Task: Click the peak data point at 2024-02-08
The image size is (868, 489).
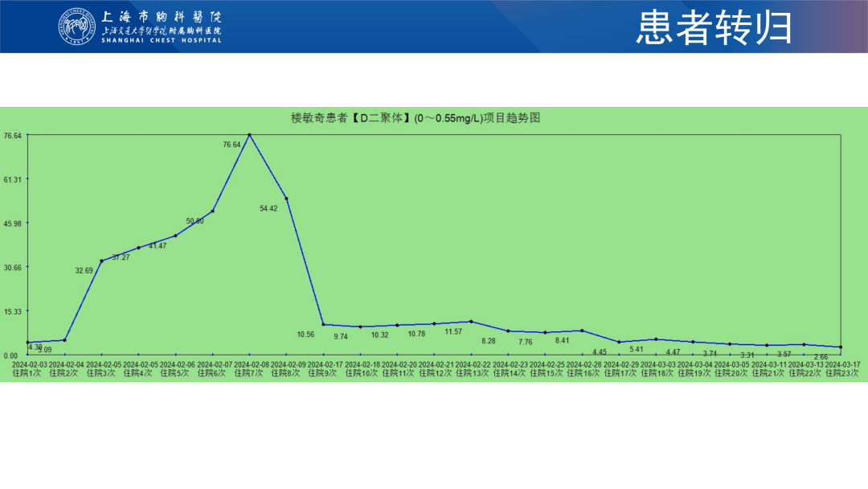Action: 250,134
